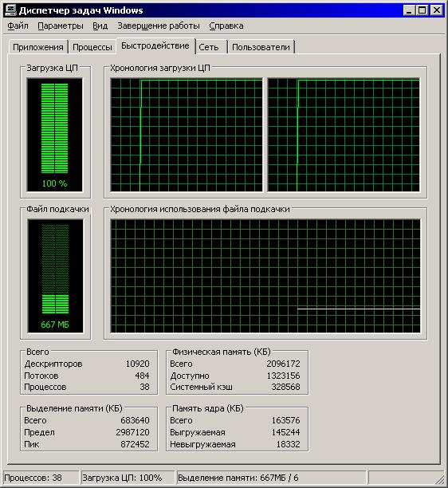
Task: Click the Выгружаемая value 145244
Action: 285,432
